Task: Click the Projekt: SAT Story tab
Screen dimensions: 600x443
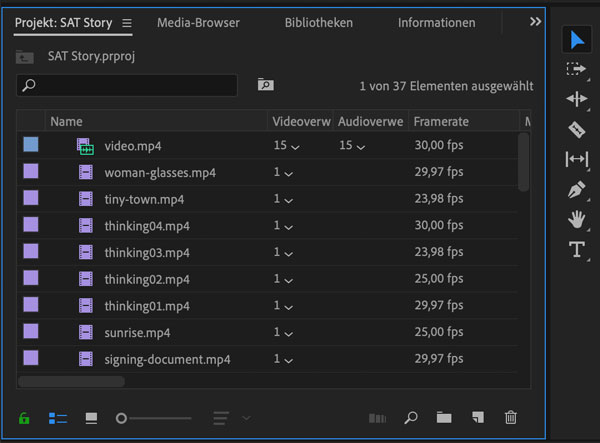Action: click(x=64, y=23)
